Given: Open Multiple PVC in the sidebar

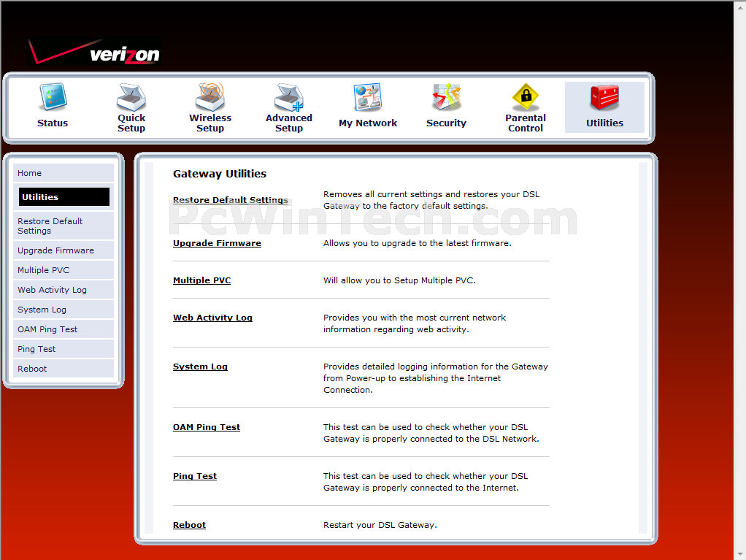Looking at the screenshot, I should pos(64,270).
